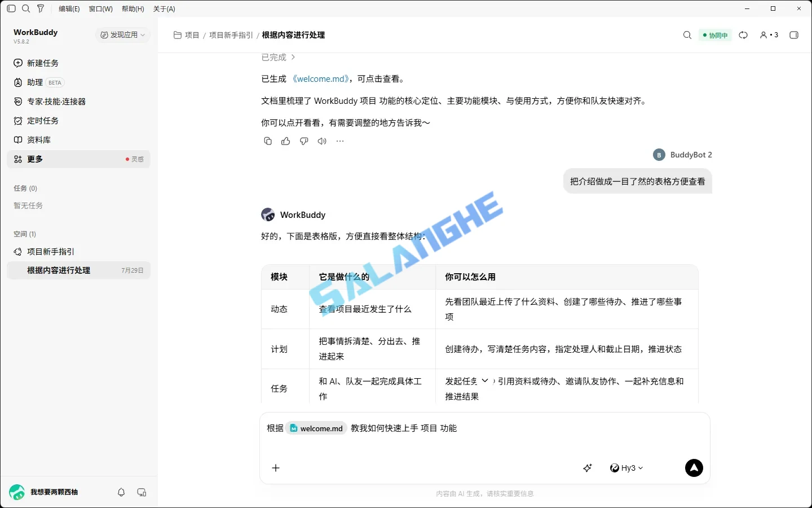Click the welcome.md chip in the input
This screenshot has width=812, height=508.
coord(316,428)
